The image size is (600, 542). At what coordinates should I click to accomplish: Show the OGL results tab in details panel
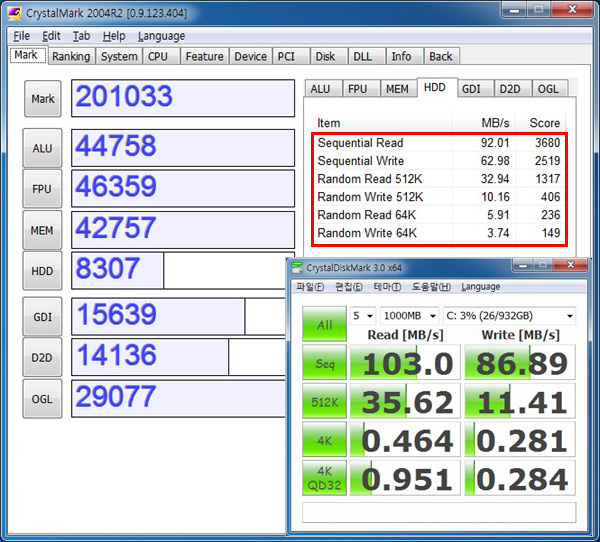[x=548, y=89]
